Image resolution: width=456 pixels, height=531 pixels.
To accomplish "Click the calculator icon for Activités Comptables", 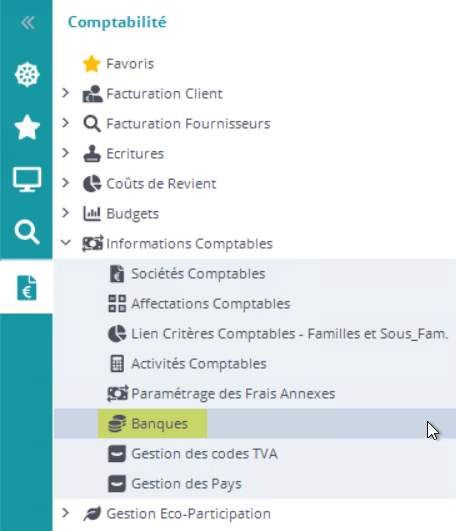I will point(117,364).
